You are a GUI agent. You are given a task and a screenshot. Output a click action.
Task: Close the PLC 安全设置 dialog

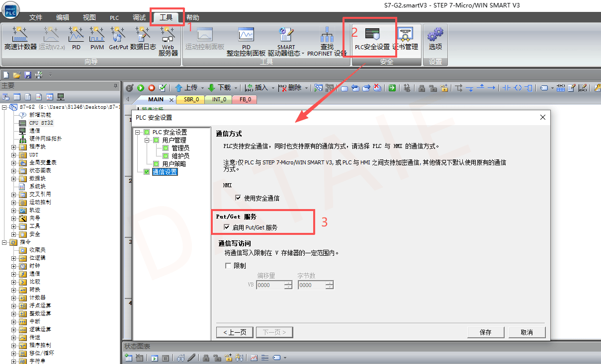[543, 117]
